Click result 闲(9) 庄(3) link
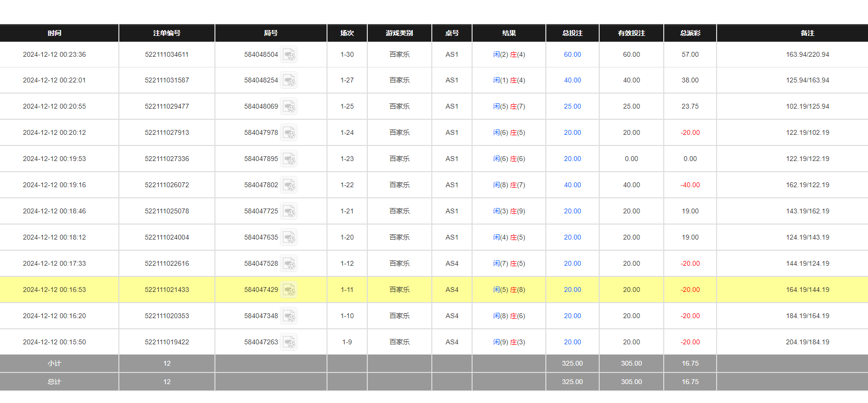 [x=508, y=342]
